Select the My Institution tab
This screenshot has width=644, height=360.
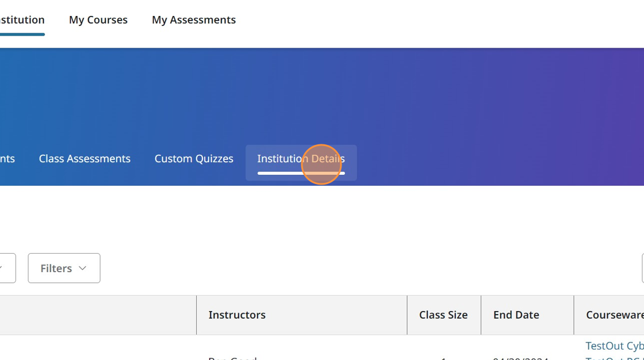22,20
